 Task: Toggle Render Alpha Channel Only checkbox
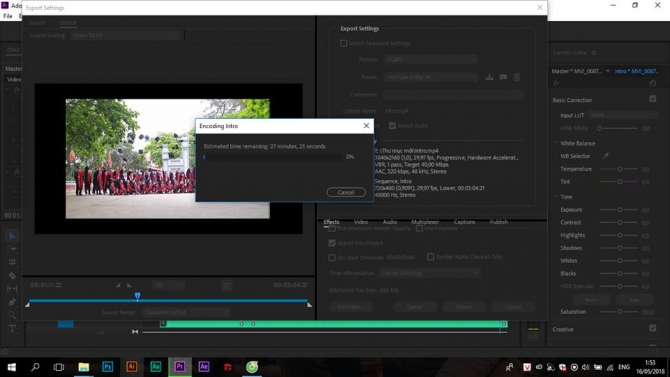click(x=431, y=256)
